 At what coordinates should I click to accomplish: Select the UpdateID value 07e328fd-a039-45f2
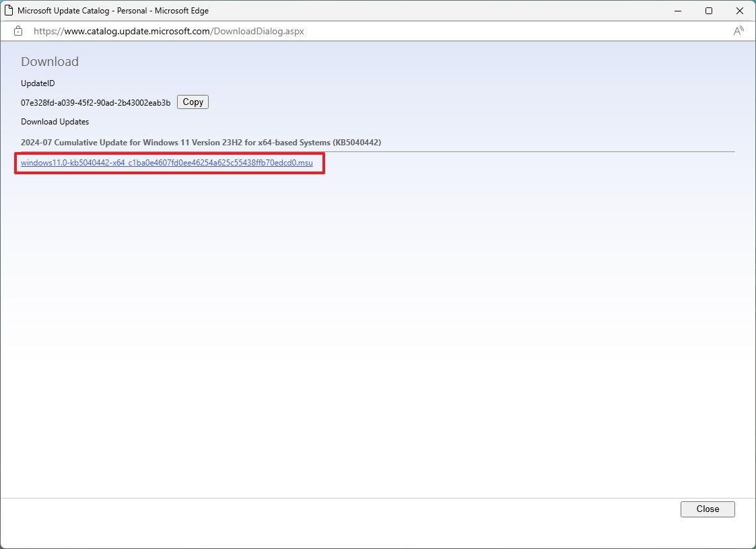tap(94, 102)
